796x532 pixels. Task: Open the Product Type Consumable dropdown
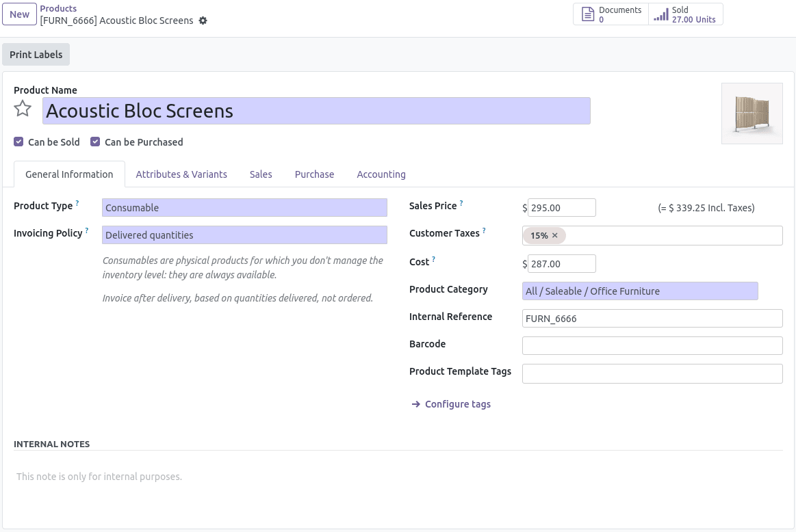tap(245, 207)
